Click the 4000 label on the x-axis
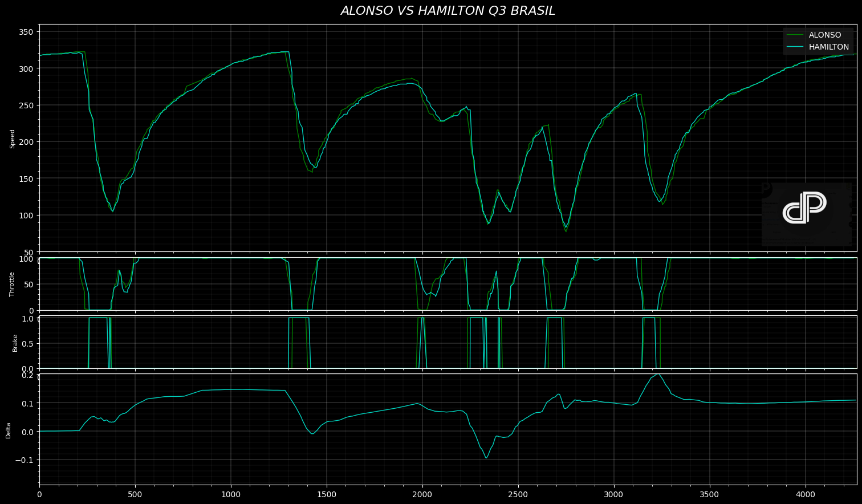The width and height of the screenshot is (862, 504). 806,494
